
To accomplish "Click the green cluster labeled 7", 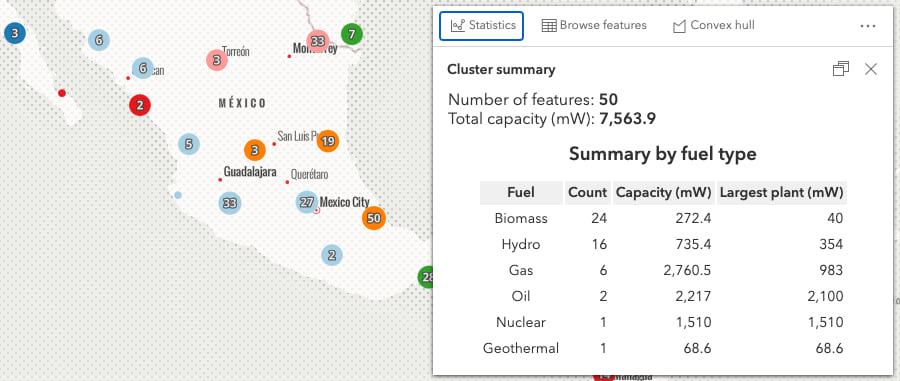I will click(x=352, y=34).
